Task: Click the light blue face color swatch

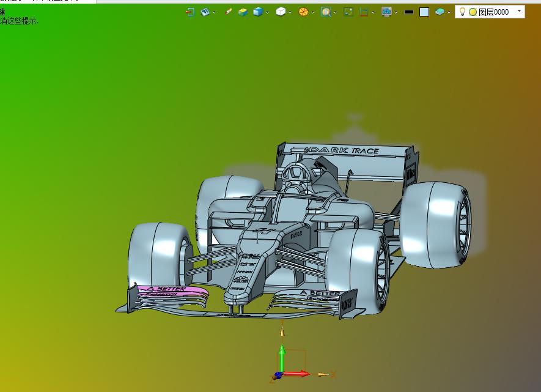Action: pos(424,12)
